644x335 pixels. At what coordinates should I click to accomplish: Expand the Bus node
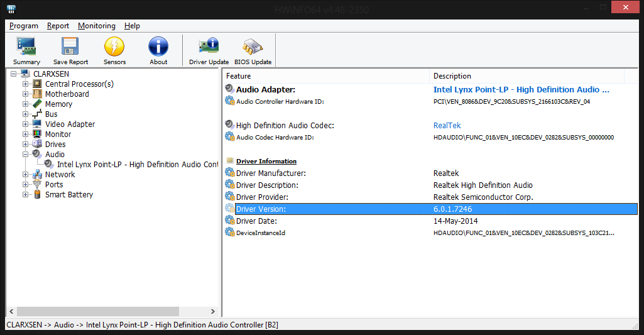26,114
